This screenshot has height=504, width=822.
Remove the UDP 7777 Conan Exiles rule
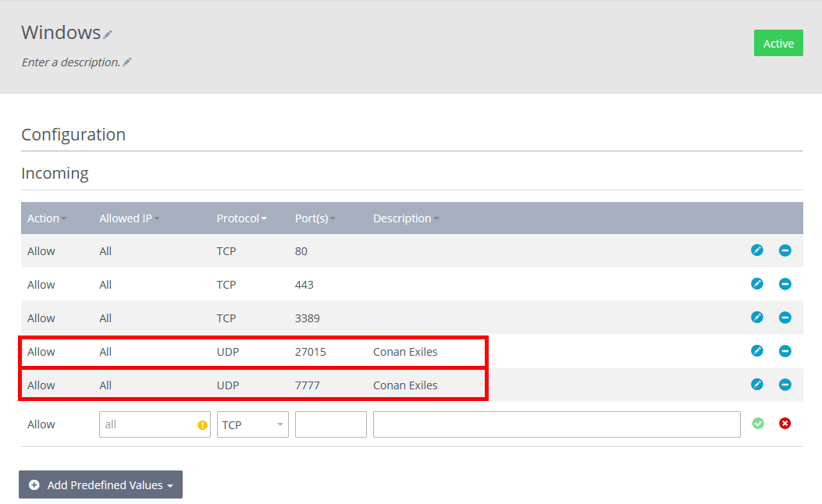pyautogui.click(x=785, y=385)
